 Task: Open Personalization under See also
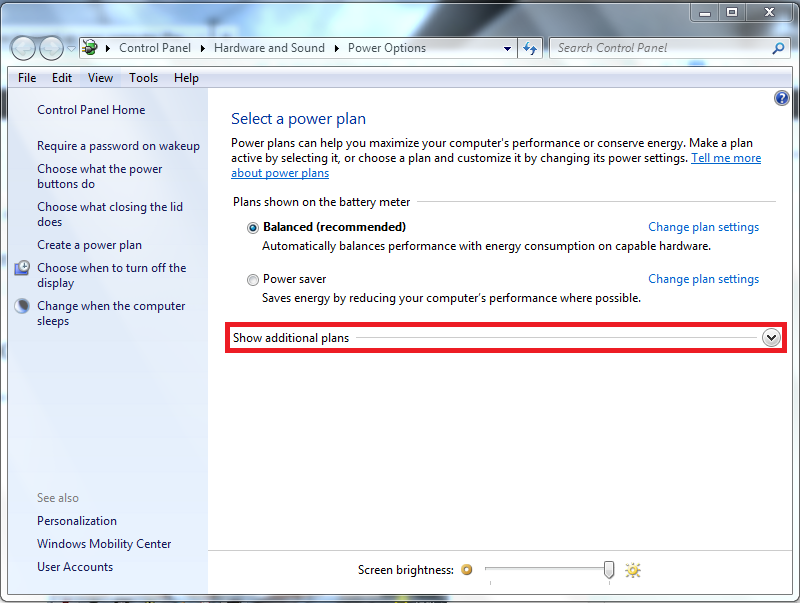77,521
